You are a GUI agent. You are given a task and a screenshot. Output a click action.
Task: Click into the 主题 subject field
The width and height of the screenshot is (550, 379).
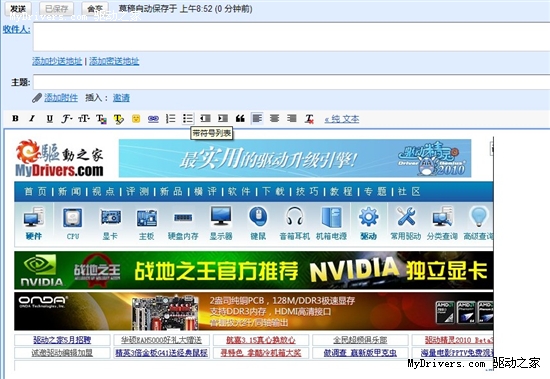tap(291, 82)
